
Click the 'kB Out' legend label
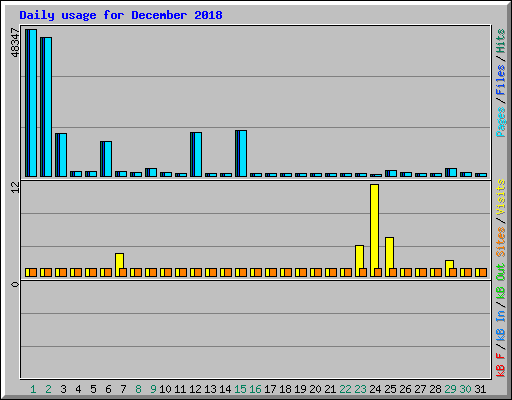pos(500,282)
